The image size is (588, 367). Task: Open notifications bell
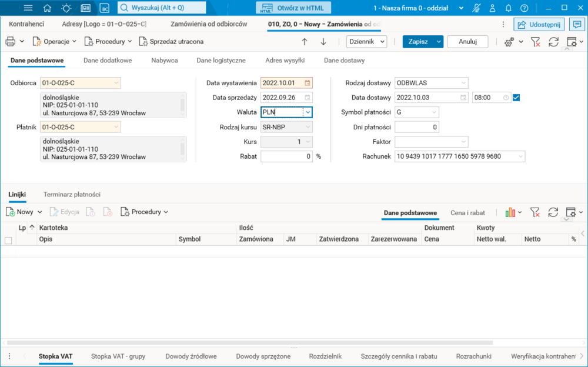point(509,8)
